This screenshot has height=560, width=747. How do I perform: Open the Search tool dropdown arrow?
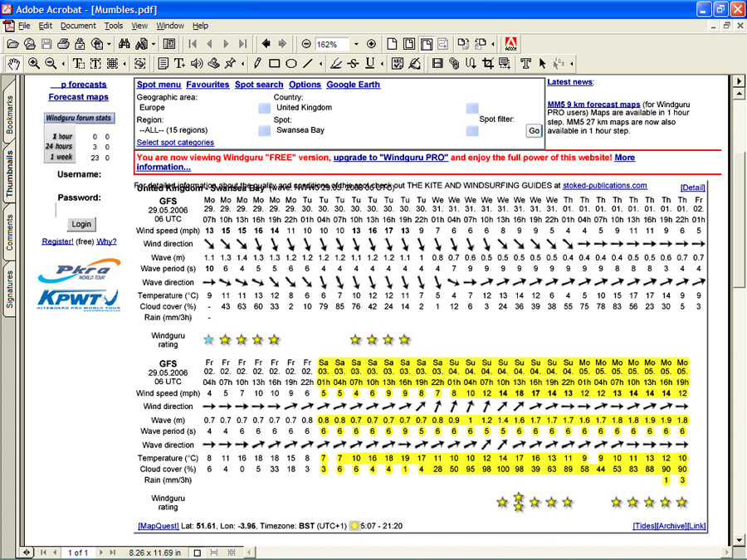pos(154,44)
